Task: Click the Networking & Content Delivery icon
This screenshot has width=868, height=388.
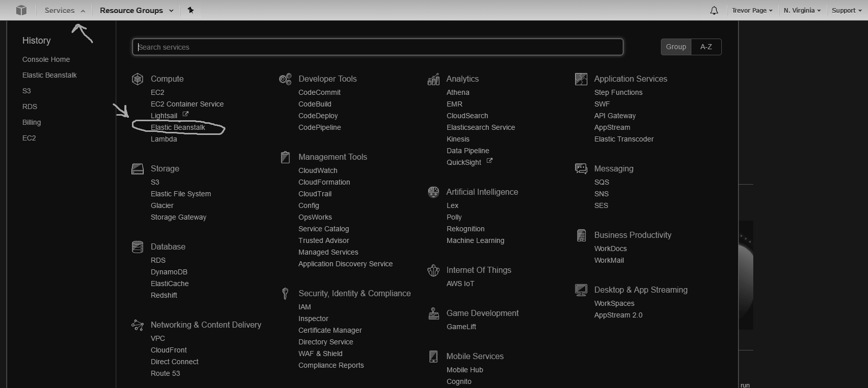Action: click(137, 325)
